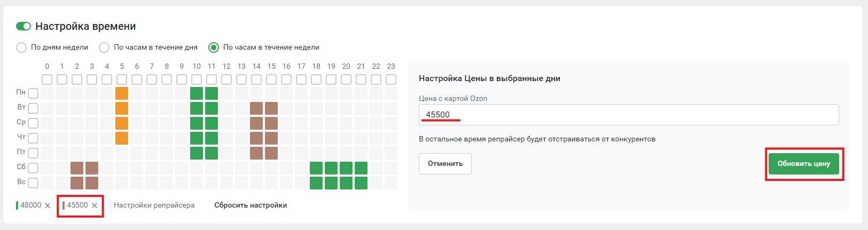
Task: Select radio По часам в течение дня
Action: (104, 47)
